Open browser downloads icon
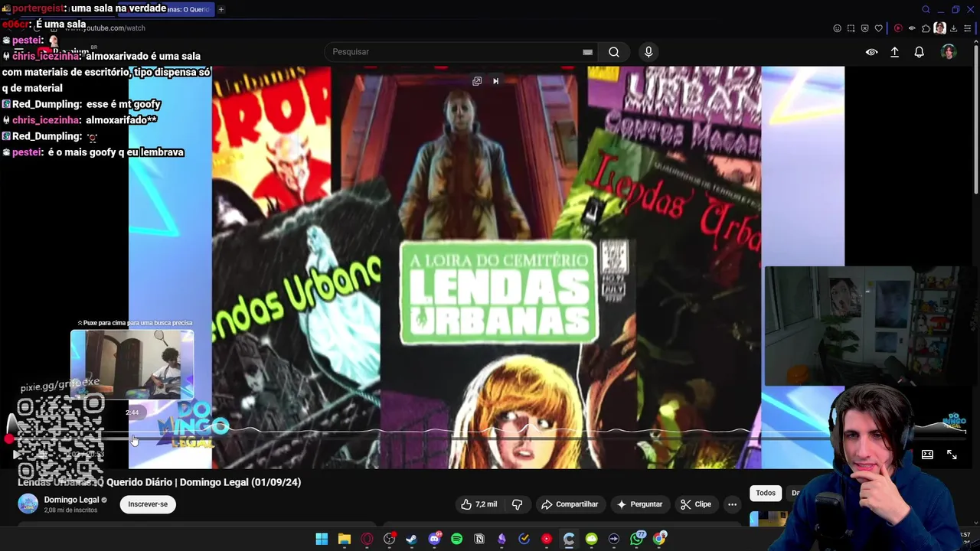Viewport: 980px width, 551px height. [954, 28]
